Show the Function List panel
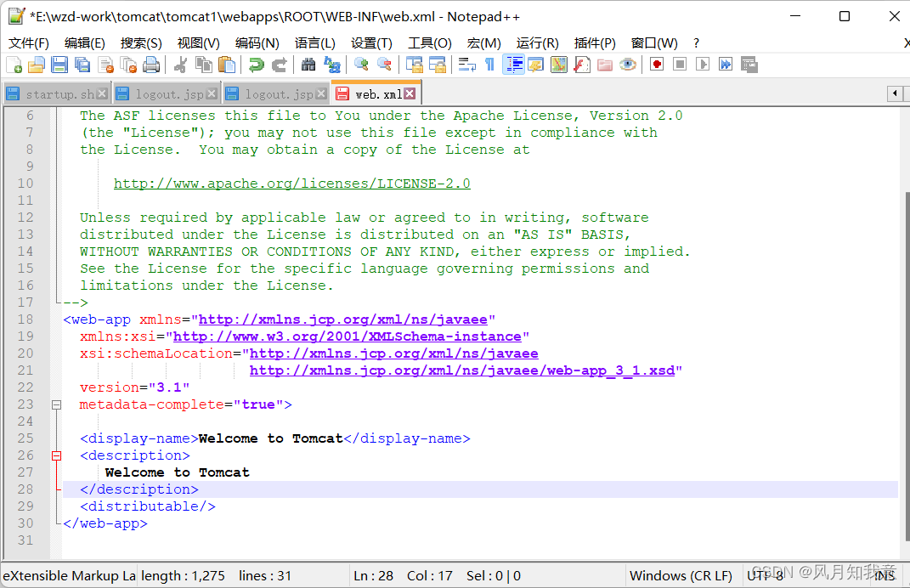The image size is (910, 588). tap(582, 65)
